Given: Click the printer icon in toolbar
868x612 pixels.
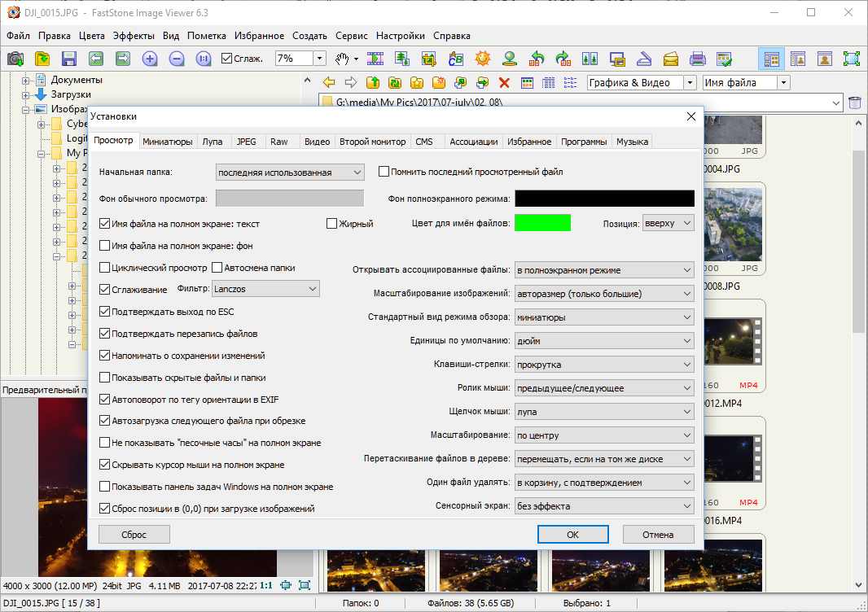Looking at the screenshot, I should tap(698, 59).
